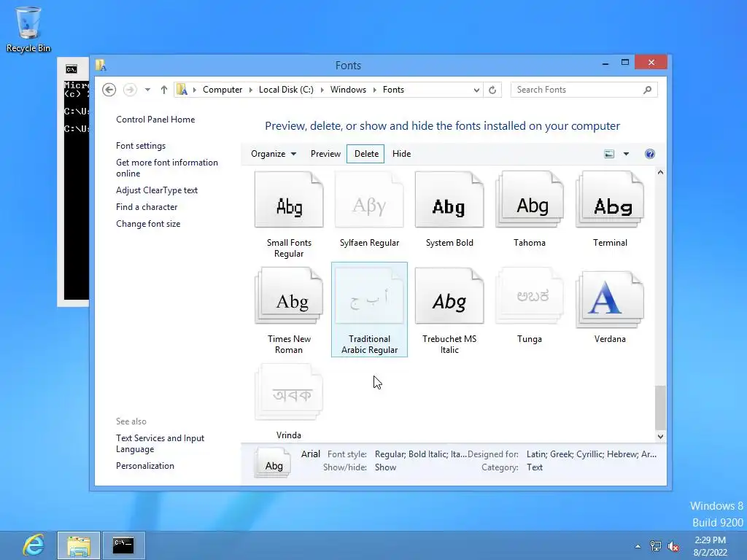Click the Arial preview icon in details pane
The image size is (747, 560).
coord(274,462)
